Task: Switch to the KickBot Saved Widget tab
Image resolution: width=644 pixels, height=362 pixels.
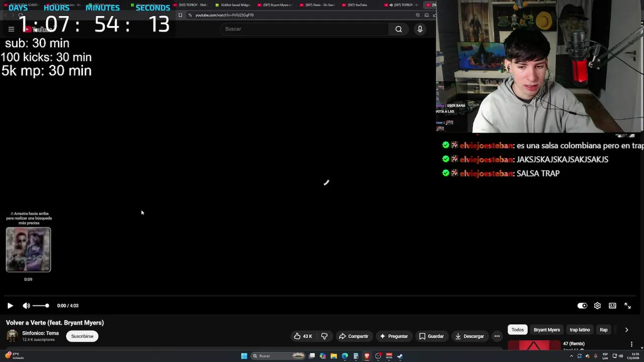Action: [232, 5]
